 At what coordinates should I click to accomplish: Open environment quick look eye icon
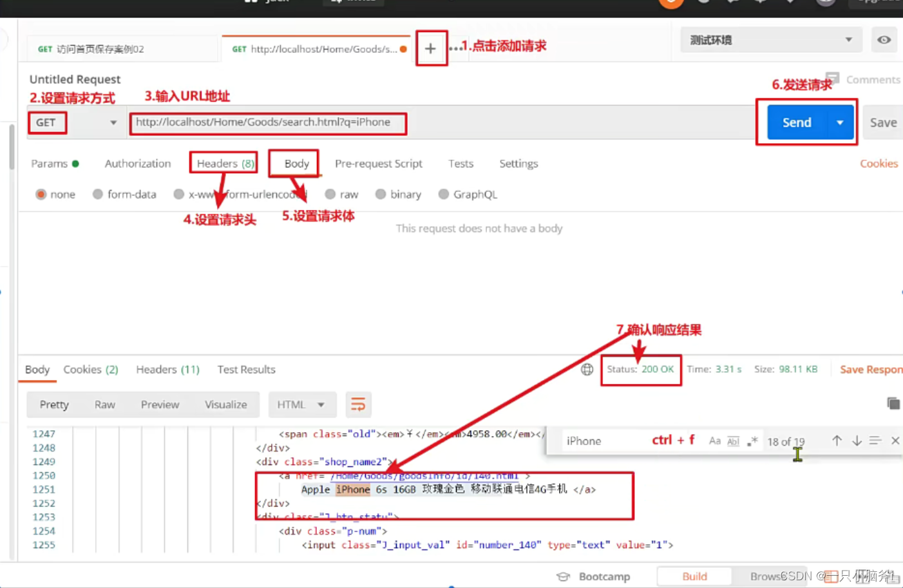tap(884, 40)
